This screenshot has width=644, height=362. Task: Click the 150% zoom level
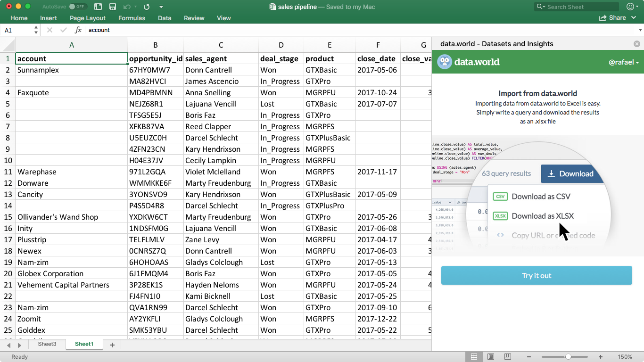[x=625, y=357]
